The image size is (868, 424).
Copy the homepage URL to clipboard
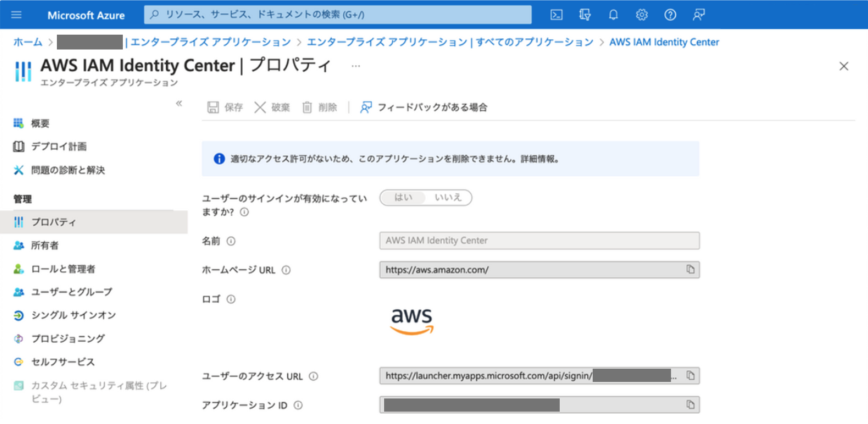690,269
